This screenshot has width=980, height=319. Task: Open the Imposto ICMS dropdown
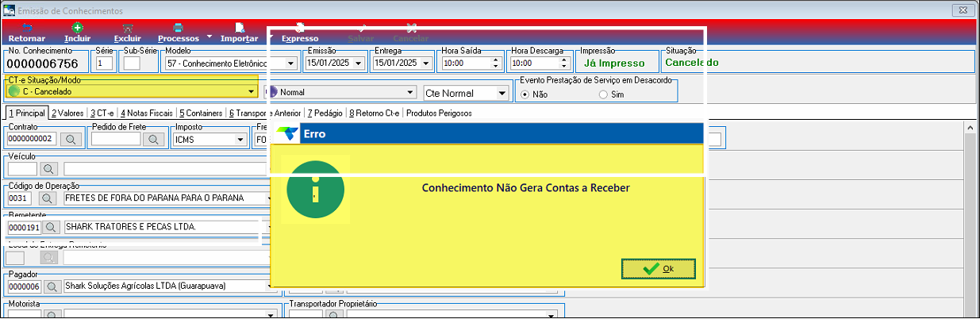pos(240,140)
